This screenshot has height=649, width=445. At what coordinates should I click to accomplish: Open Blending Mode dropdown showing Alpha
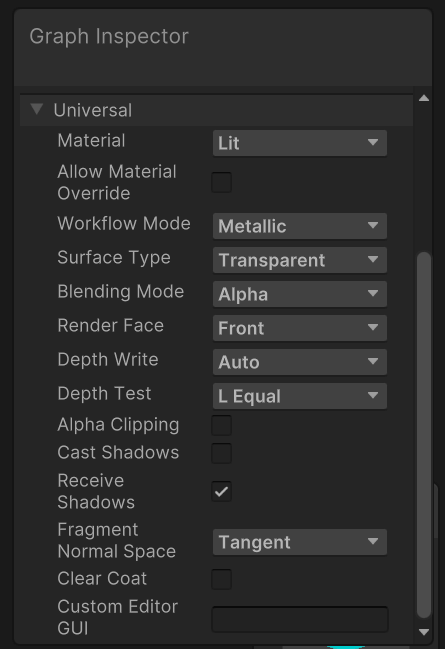point(300,294)
